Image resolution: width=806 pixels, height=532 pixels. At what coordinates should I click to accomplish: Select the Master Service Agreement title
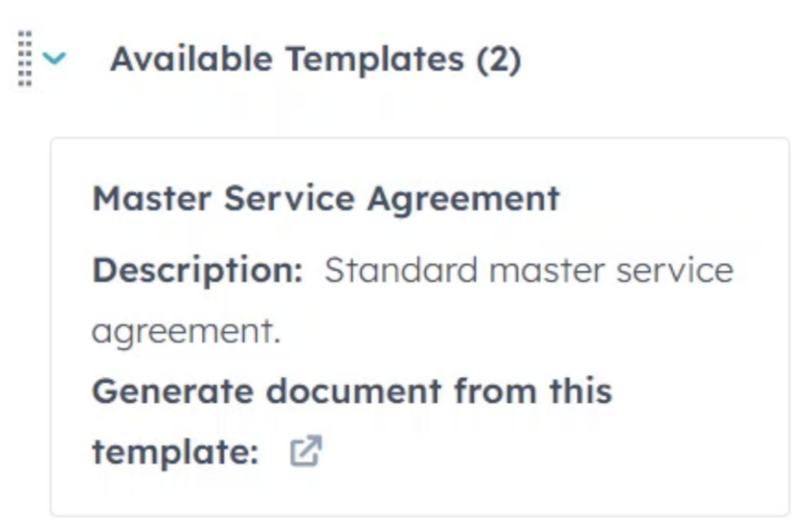(326, 198)
